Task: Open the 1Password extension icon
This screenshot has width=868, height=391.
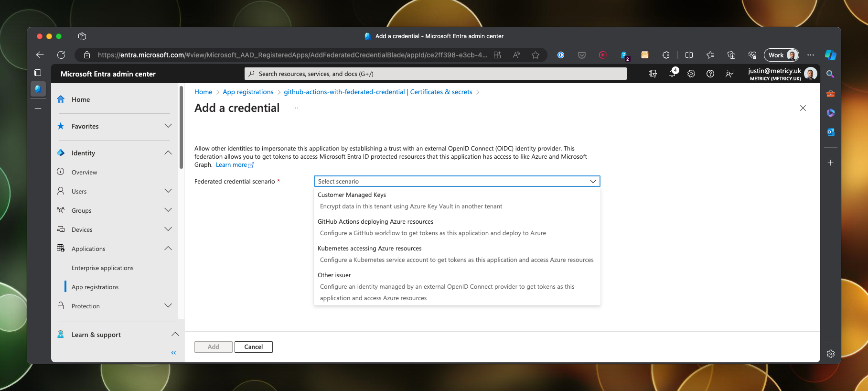Action: coord(561,55)
